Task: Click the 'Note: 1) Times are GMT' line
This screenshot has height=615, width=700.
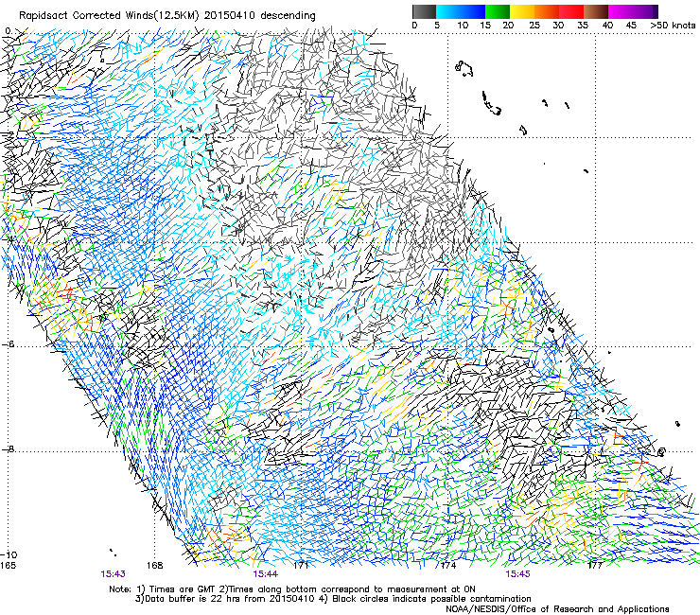Action: [292, 589]
